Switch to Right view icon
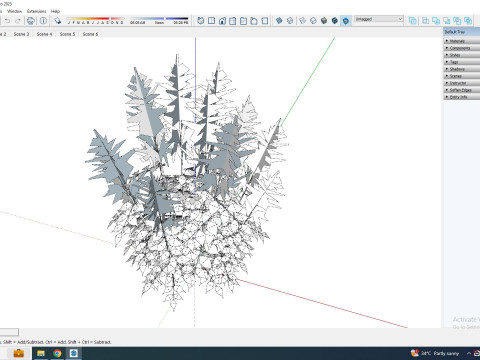This screenshot has width=480, height=360. (x=233, y=21)
